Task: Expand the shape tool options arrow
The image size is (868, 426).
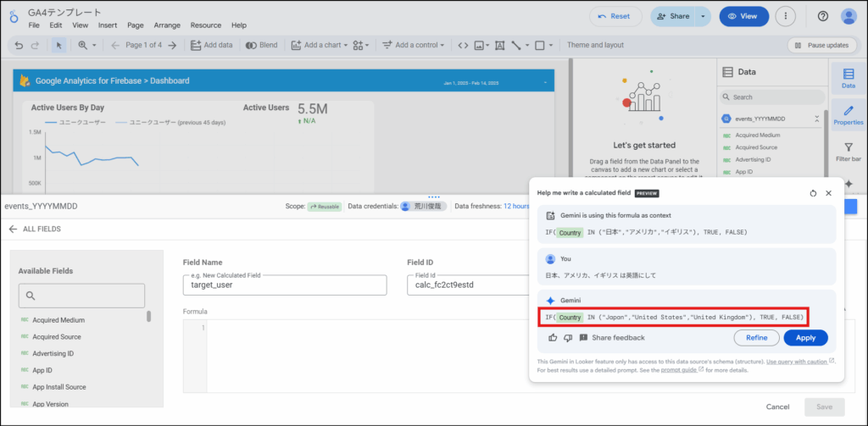Action: coord(551,46)
